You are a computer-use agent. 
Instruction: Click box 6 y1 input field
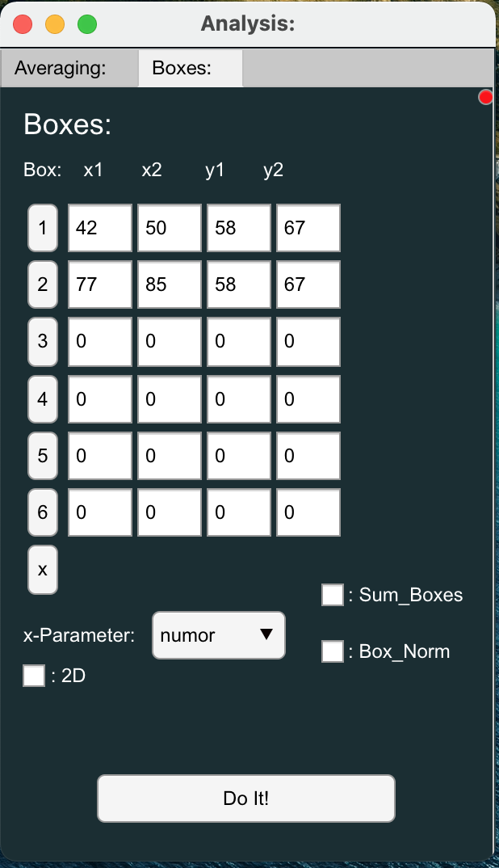click(239, 512)
